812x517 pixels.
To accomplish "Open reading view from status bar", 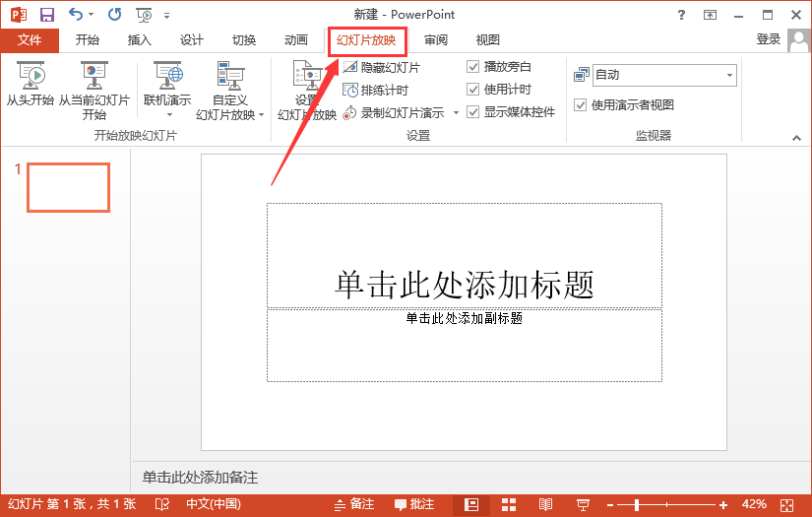I will click(545, 504).
